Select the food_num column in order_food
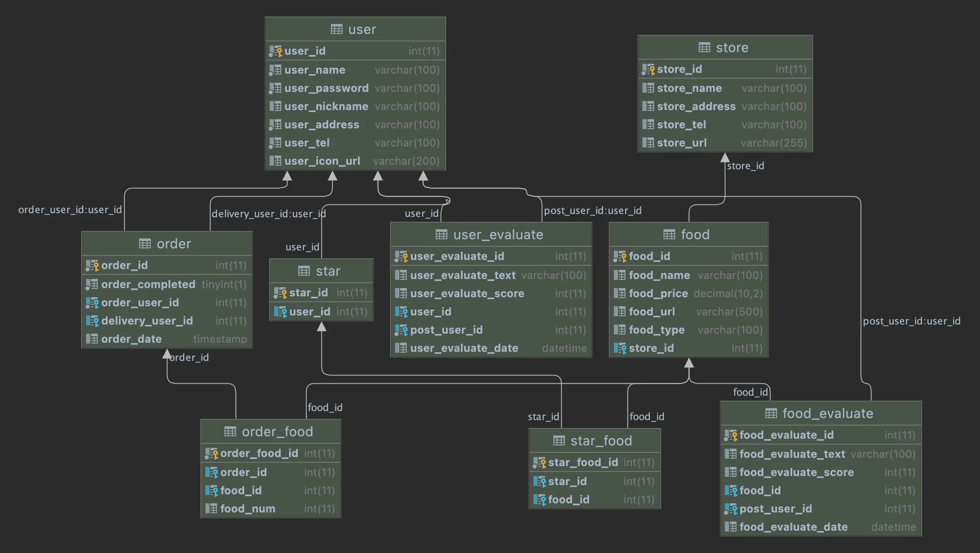The height and width of the screenshot is (553, 980). click(270, 509)
